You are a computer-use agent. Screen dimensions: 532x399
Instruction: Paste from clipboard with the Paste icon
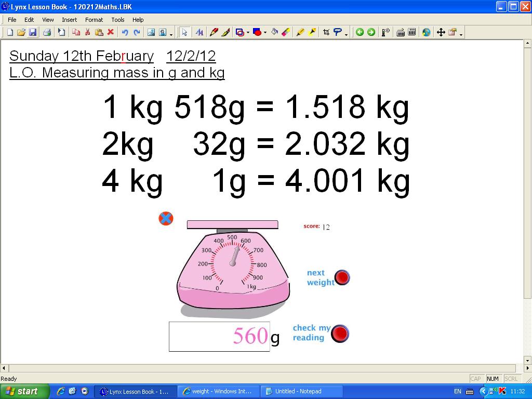99,32
